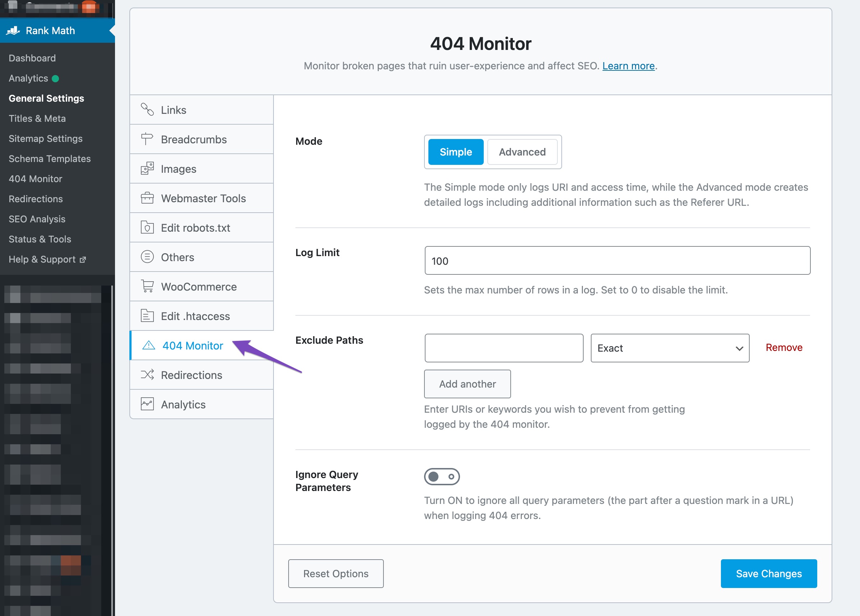
Task: Remove the exclude path row
Action: coord(783,347)
